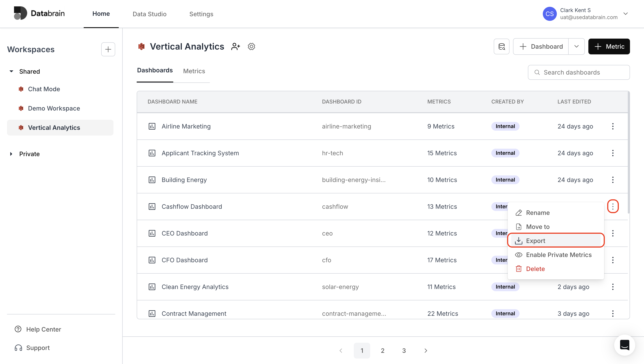Screen dimensions: 644x364
Task: Collapse the Shared workspaces section
Action: tap(11, 71)
